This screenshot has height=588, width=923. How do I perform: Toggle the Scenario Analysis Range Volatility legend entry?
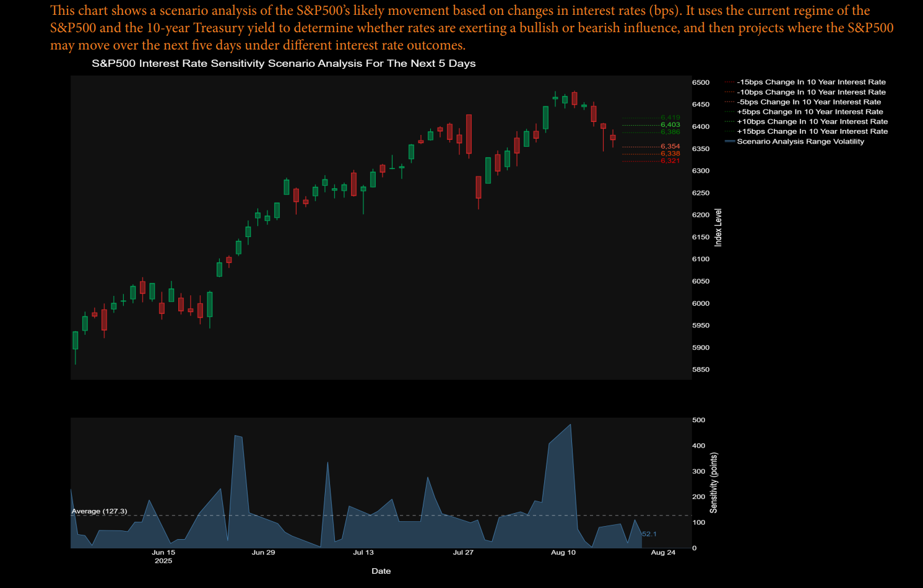coord(795,142)
